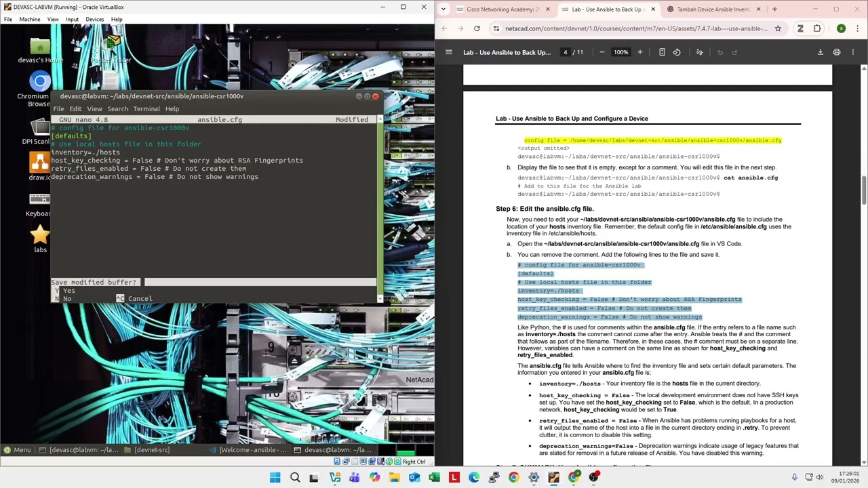Zoom in the PDF document
868x488 pixels.
point(639,52)
